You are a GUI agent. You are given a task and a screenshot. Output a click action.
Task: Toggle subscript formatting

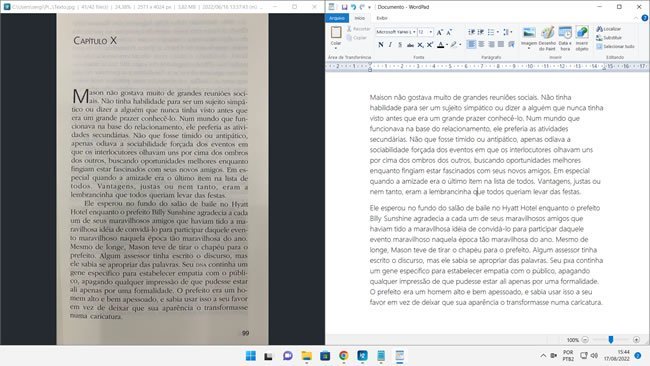[x=420, y=44]
